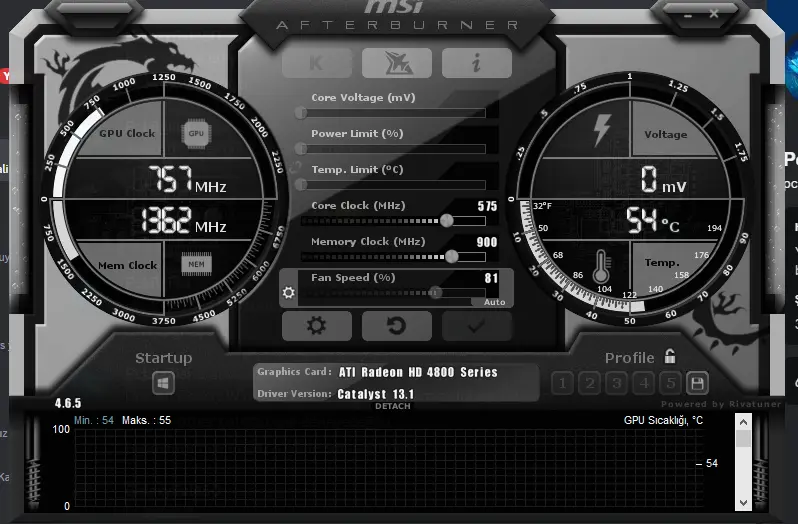Viewport: 798px width, 524px height.
Task: Toggle the Windows Startup icon
Action: coord(163,383)
